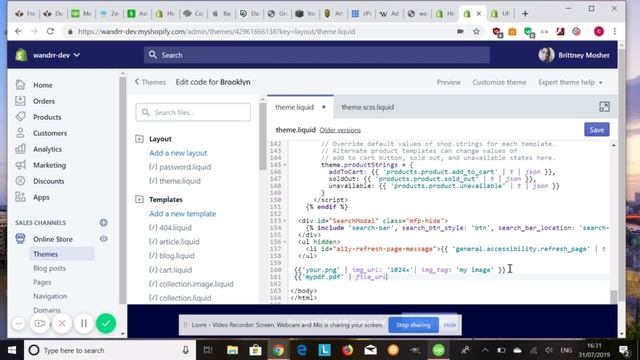Open Windows Start menu
640x360 pixels.
click(x=12, y=350)
